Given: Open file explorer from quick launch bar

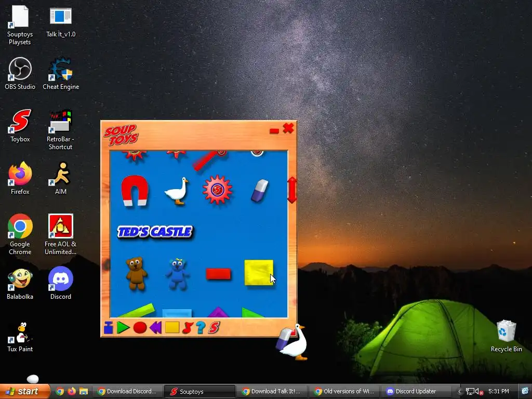Looking at the screenshot, I should 84,391.
